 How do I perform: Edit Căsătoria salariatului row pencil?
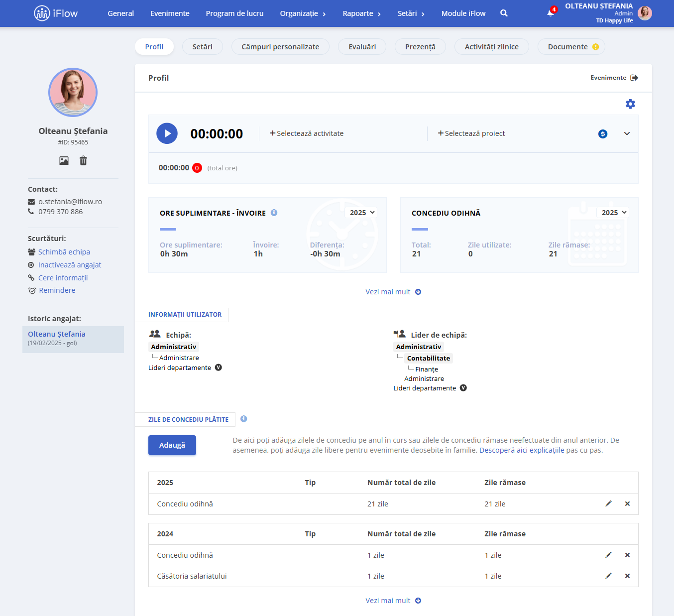click(608, 576)
